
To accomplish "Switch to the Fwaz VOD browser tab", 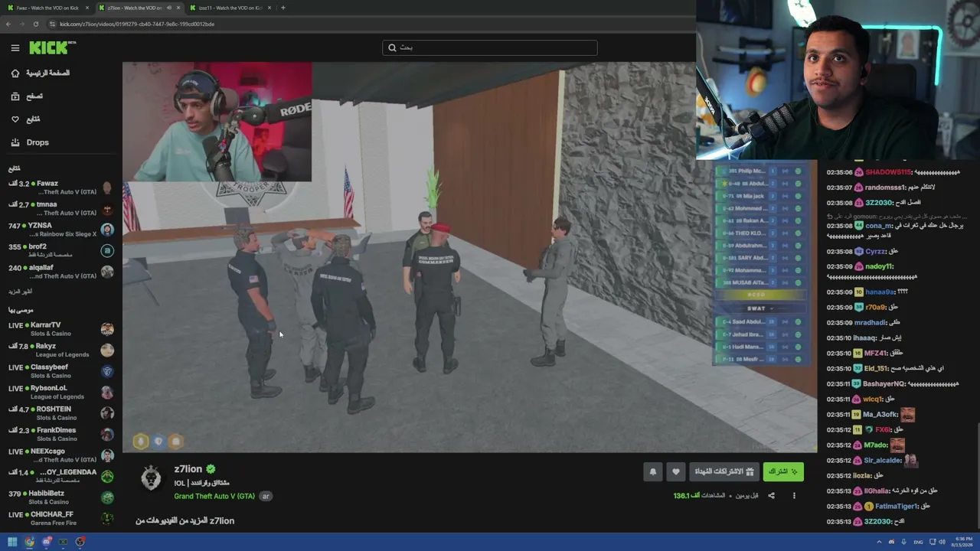I will pos(47,8).
